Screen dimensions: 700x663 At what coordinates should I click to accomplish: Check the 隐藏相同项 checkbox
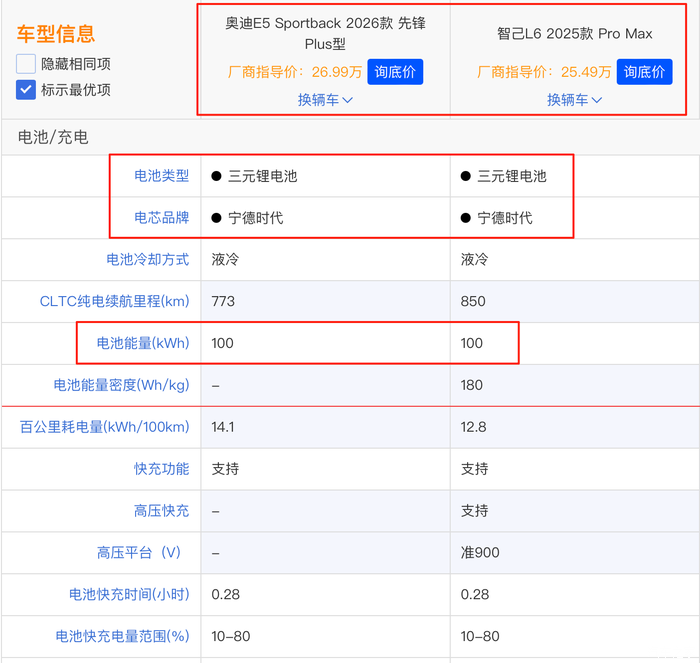pyautogui.click(x=26, y=64)
